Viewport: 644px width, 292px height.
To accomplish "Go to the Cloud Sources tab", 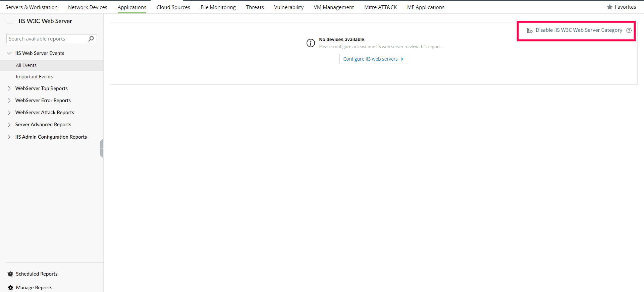I will click(x=173, y=7).
